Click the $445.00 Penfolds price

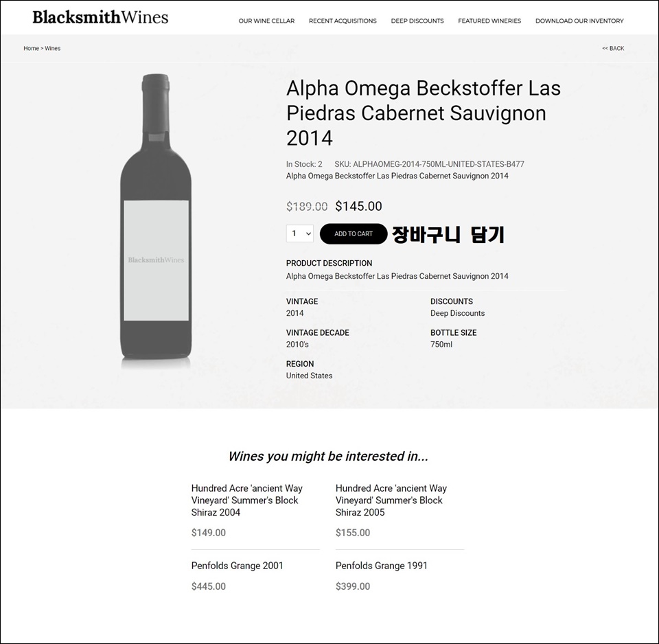209,586
